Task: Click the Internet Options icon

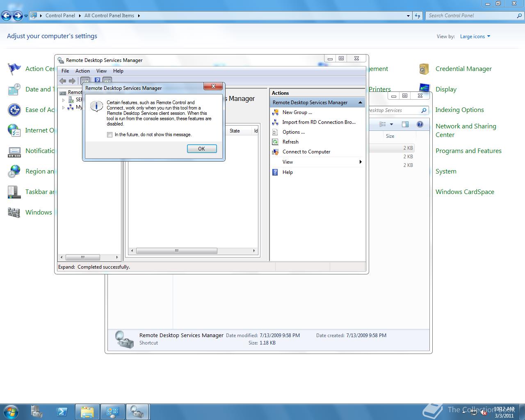Action: click(14, 130)
